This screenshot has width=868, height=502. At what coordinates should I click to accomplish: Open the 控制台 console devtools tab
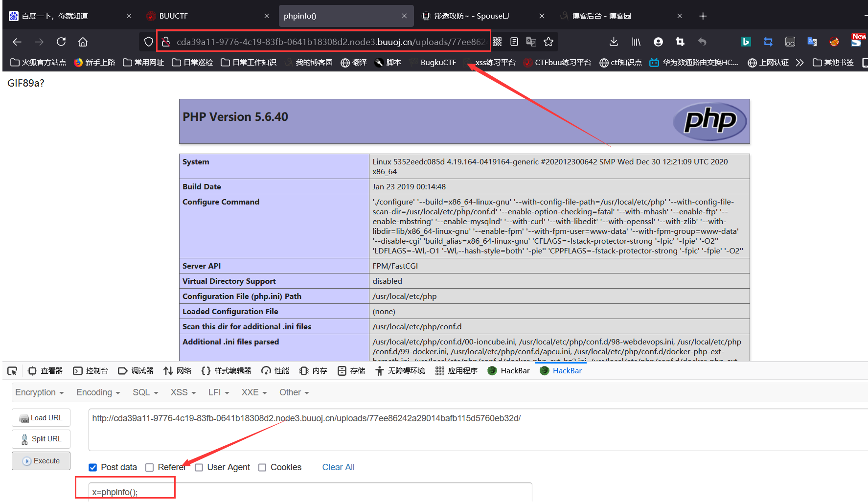(x=91, y=371)
